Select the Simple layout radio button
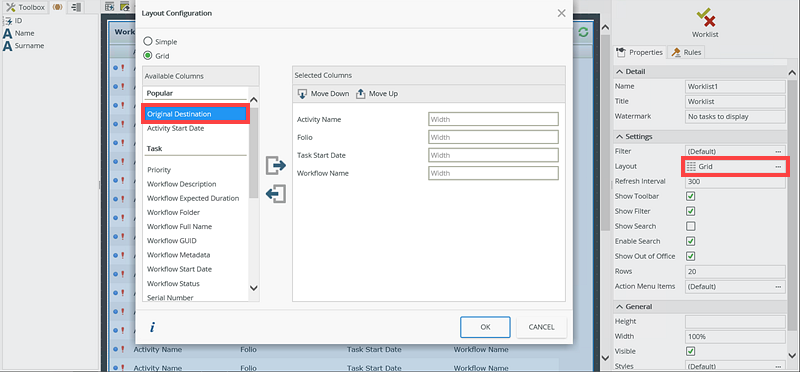This screenshot has width=800, height=372. [148, 41]
